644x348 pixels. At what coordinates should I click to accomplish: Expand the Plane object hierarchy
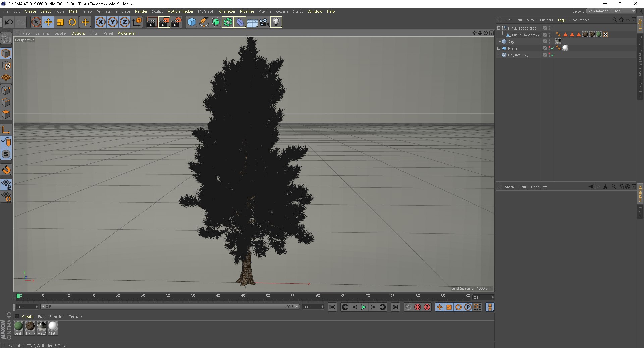499,48
